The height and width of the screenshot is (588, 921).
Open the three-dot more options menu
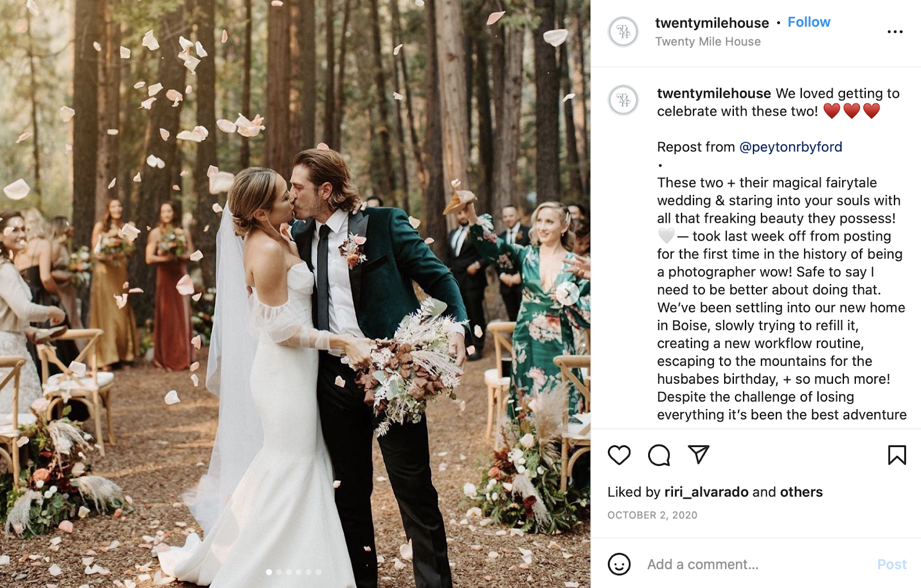(x=895, y=32)
